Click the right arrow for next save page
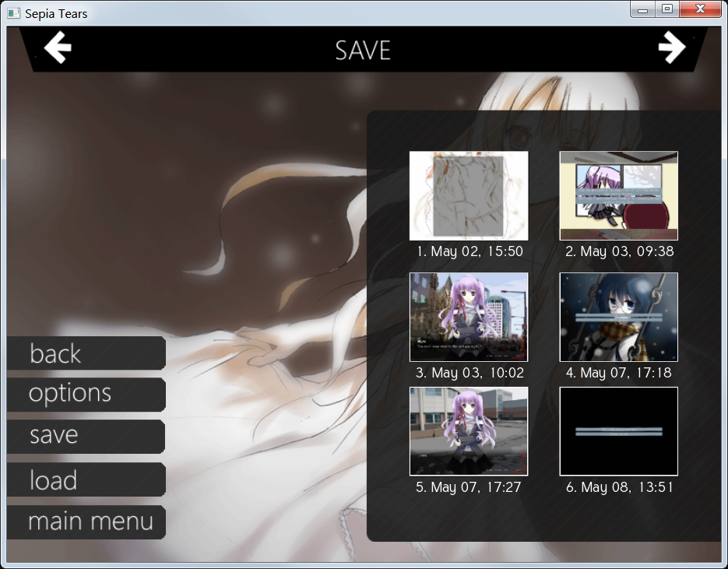This screenshot has width=728, height=569. (670, 48)
